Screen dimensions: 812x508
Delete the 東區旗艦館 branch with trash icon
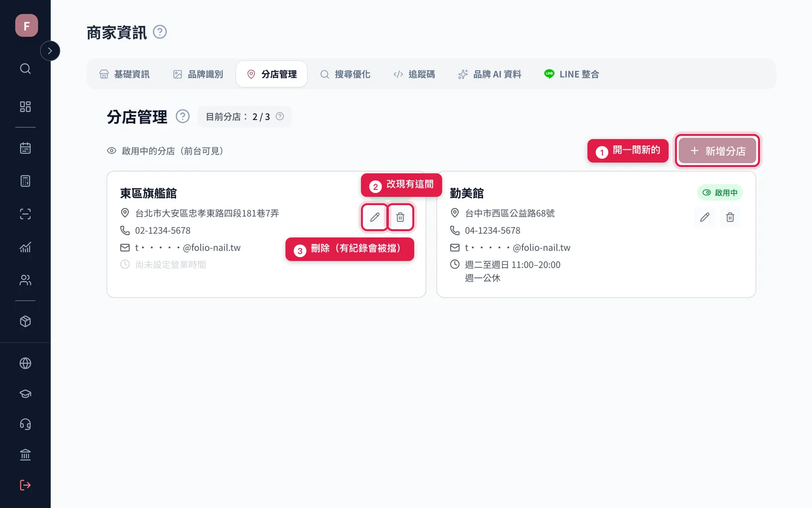pos(400,217)
